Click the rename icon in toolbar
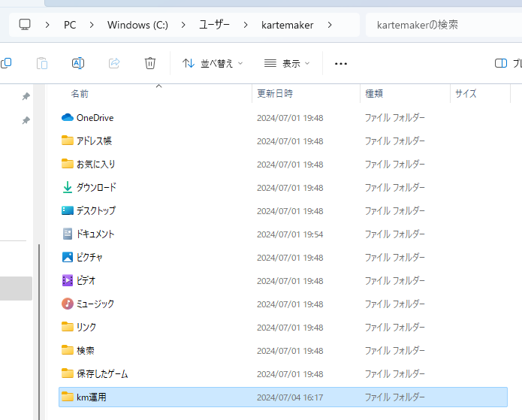Screen dimensions: 522x420 (78, 63)
